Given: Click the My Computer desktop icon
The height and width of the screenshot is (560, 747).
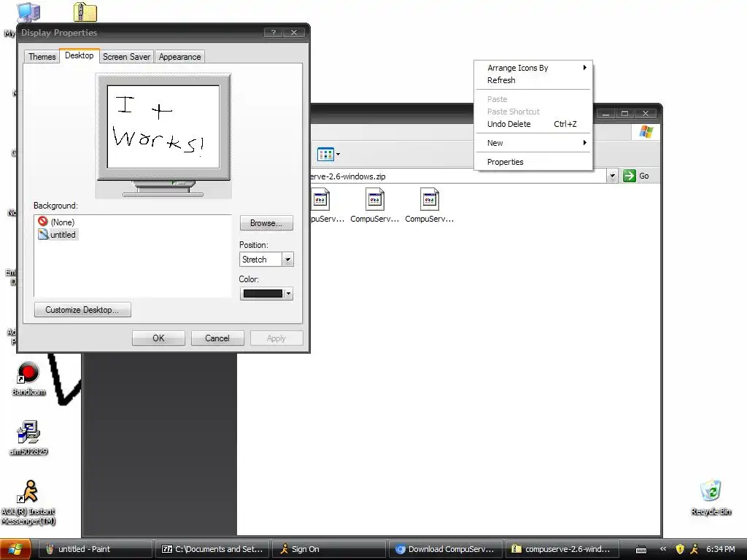Looking at the screenshot, I should click(x=28, y=12).
